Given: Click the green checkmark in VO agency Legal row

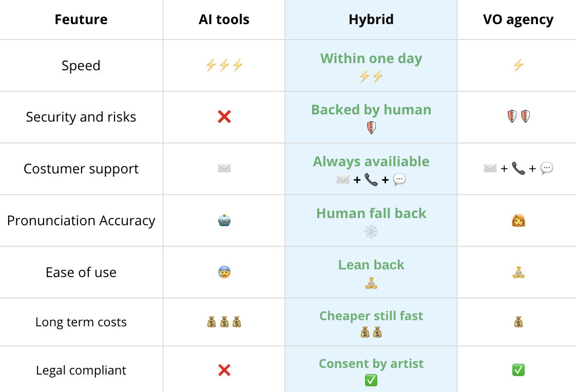Looking at the screenshot, I should pos(519,370).
